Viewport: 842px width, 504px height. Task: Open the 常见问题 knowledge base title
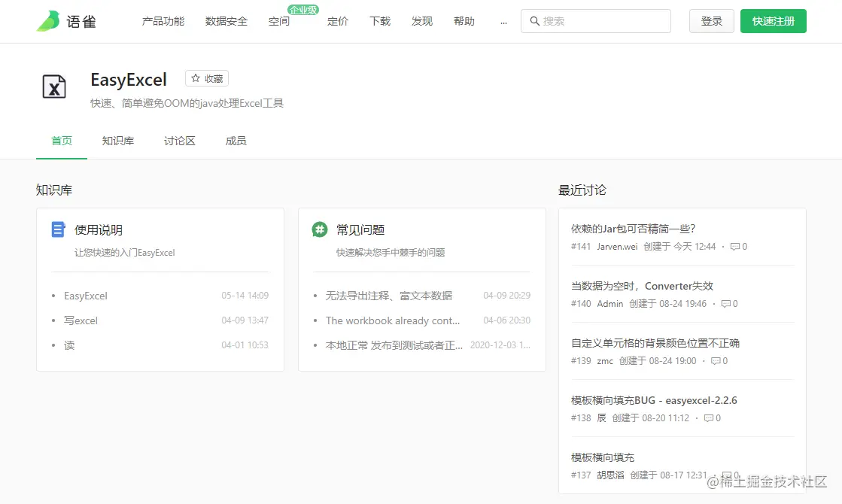point(360,229)
